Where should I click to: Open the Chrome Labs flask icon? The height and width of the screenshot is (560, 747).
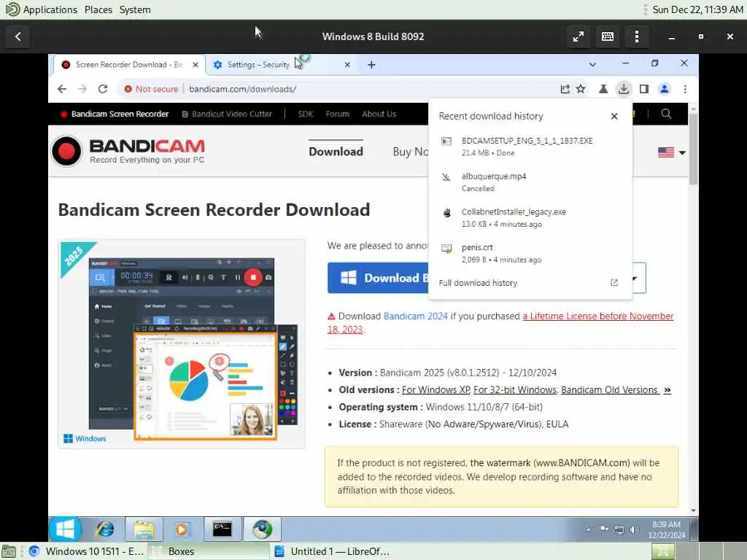click(603, 89)
